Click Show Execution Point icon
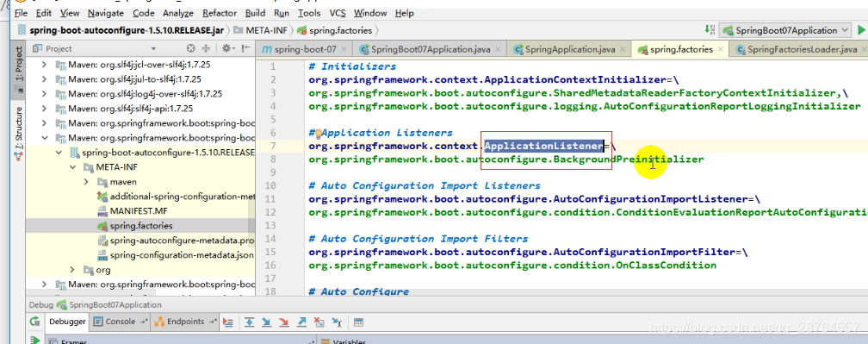The height and width of the screenshot is (344, 868). tap(227, 322)
